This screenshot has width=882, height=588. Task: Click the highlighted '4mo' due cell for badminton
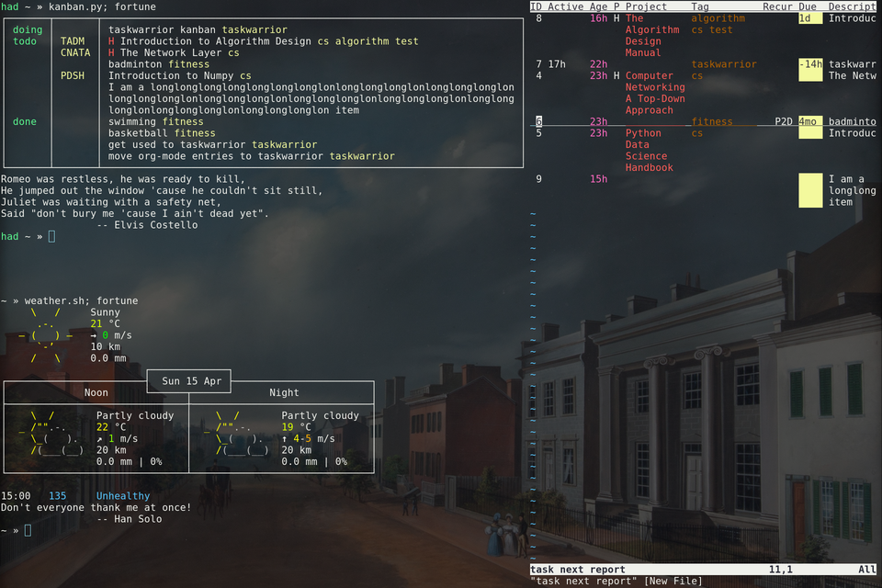click(808, 121)
